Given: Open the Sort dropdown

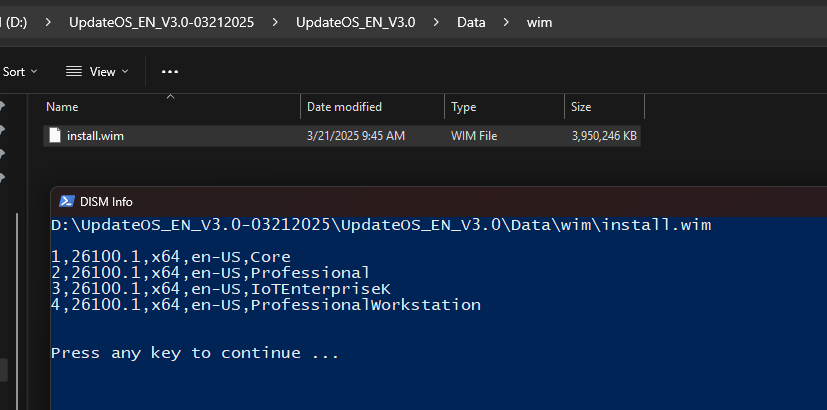Looking at the screenshot, I should point(20,72).
